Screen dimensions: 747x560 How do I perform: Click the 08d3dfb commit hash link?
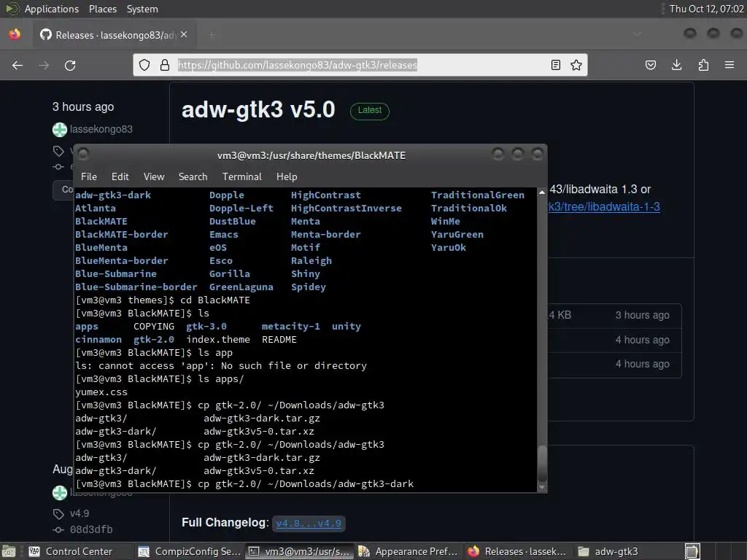[x=91, y=529]
